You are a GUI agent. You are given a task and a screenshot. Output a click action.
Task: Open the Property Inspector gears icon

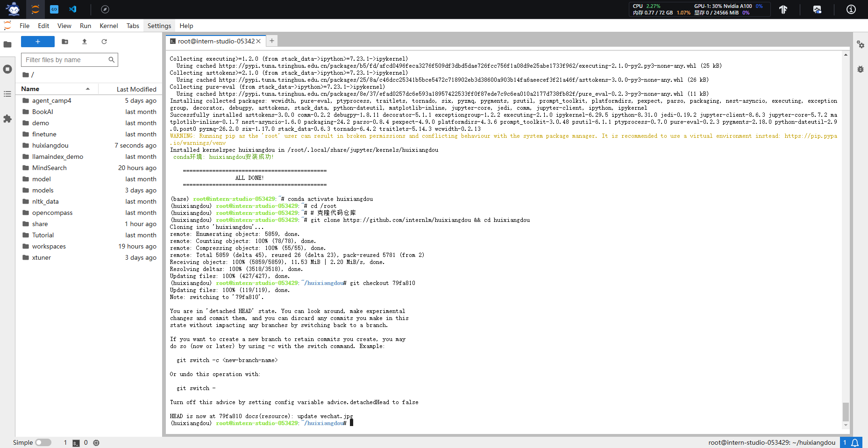[861, 44]
